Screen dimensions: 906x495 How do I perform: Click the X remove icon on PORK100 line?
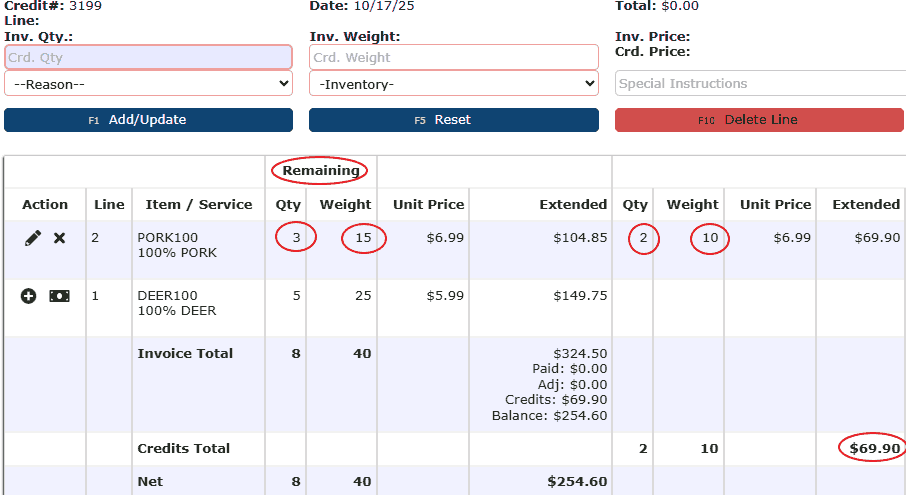pyautogui.click(x=60, y=239)
